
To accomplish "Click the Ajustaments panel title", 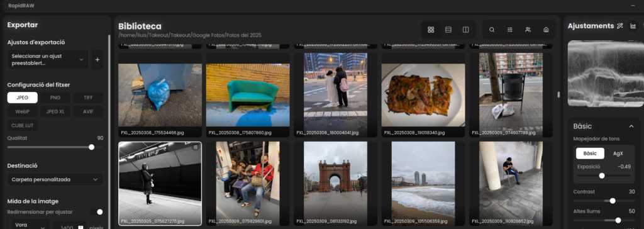I will (x=591, y=26).
